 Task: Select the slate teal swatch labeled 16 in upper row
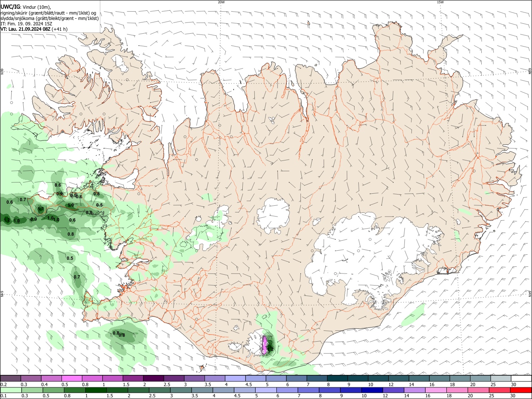click(440, 379)
